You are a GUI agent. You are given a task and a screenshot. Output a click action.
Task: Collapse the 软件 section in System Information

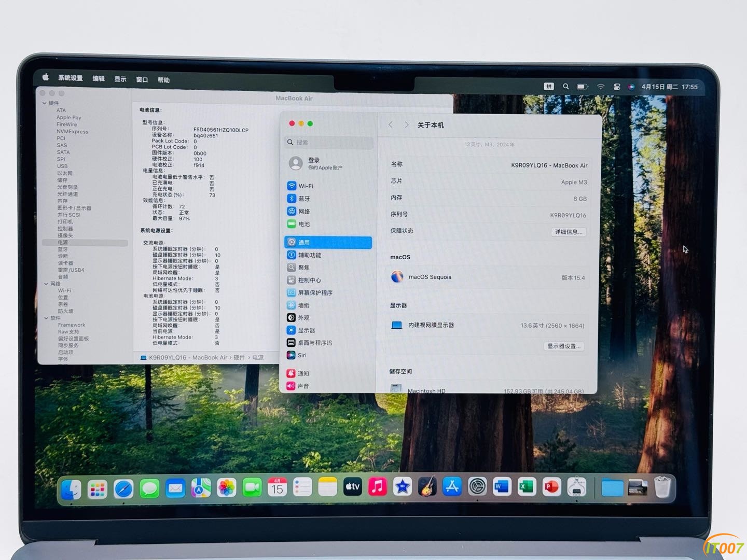(x=46, y=318)
